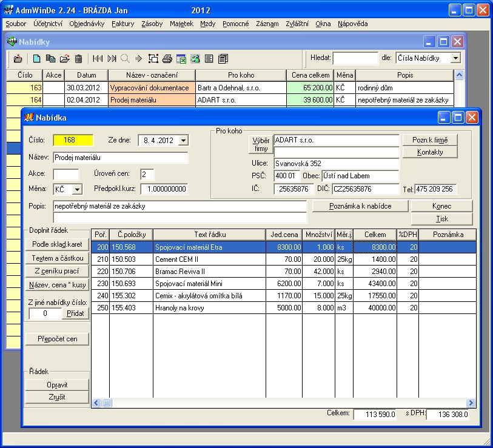Click the exit-door icon in Nabídky toolbar

click(18, 58)
